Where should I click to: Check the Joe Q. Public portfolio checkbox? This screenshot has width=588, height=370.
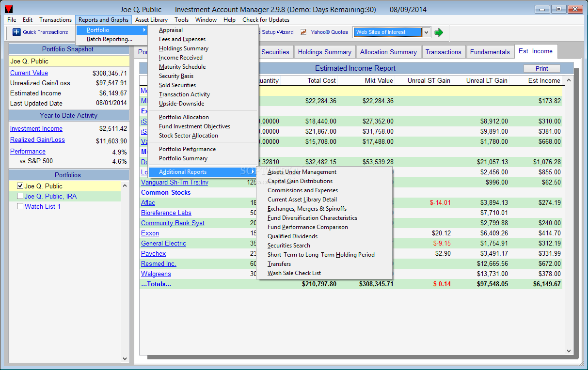[20, 186]
